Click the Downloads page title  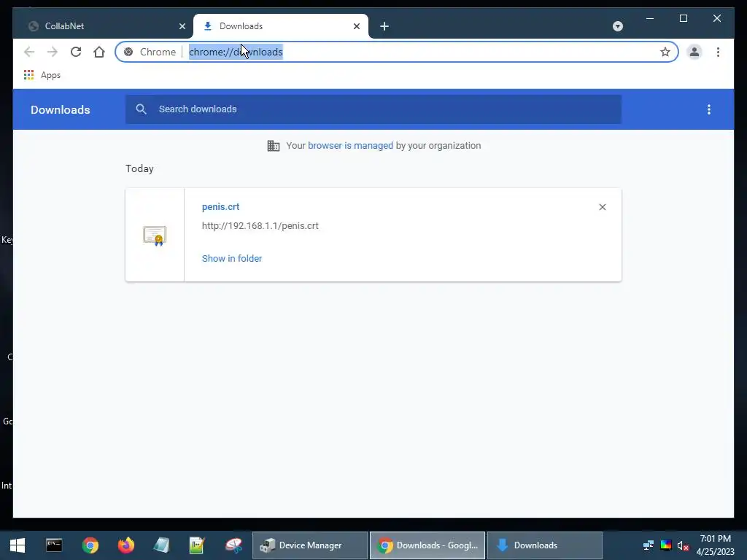point(61,109)
